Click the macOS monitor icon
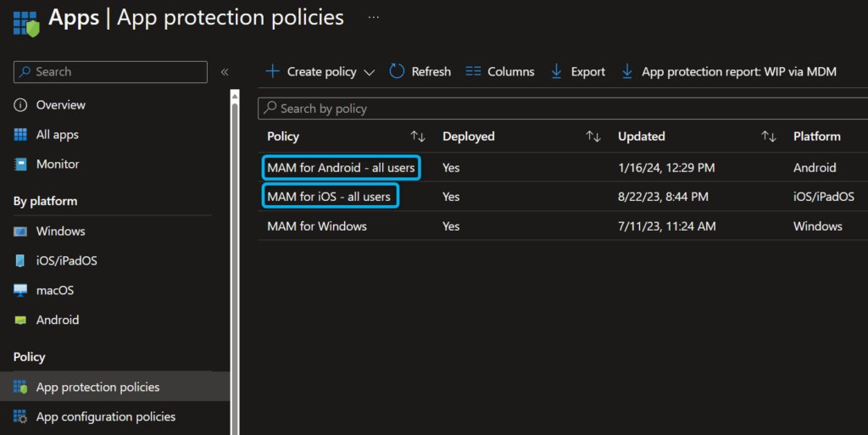 [20, 291]
